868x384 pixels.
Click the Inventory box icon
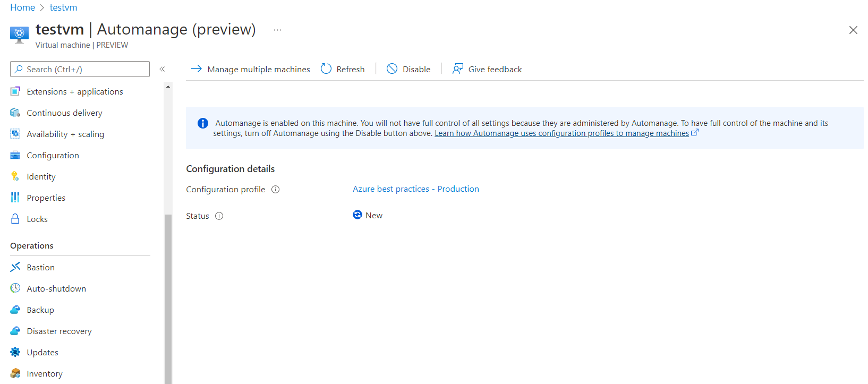15,373
